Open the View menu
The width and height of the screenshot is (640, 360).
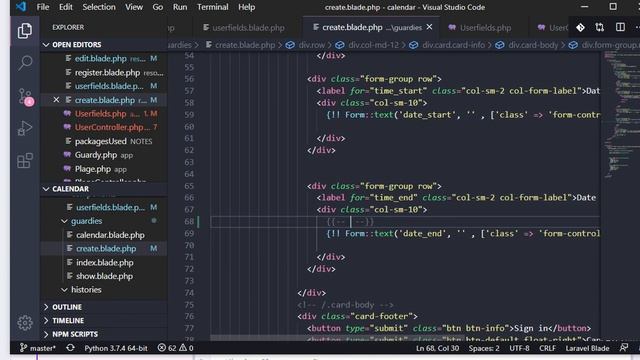[x=134, y=7]
